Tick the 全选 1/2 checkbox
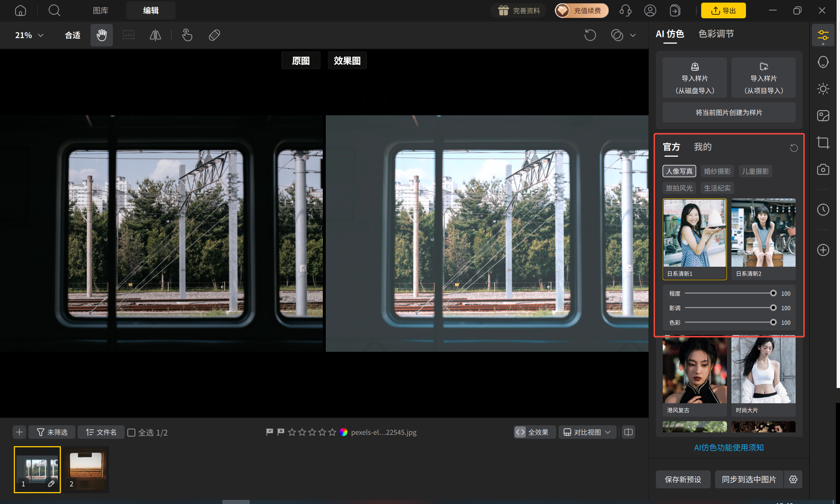840x504 pixels. 131,432
